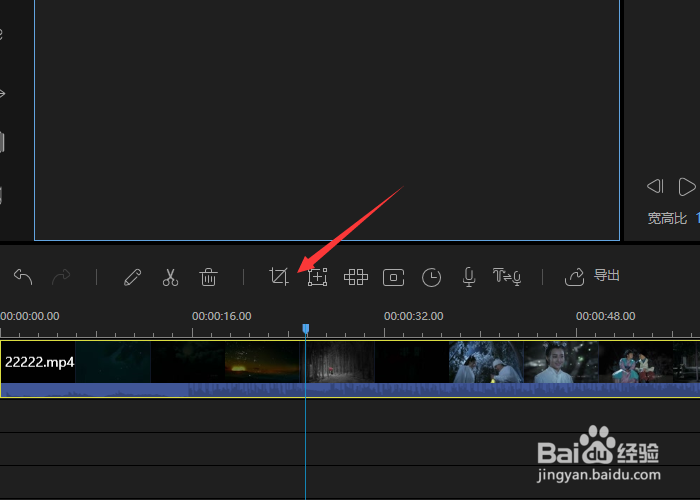This screenshot has width=700, height=500.
Task: Click the redo arrow icon
Action: (61, 277)
